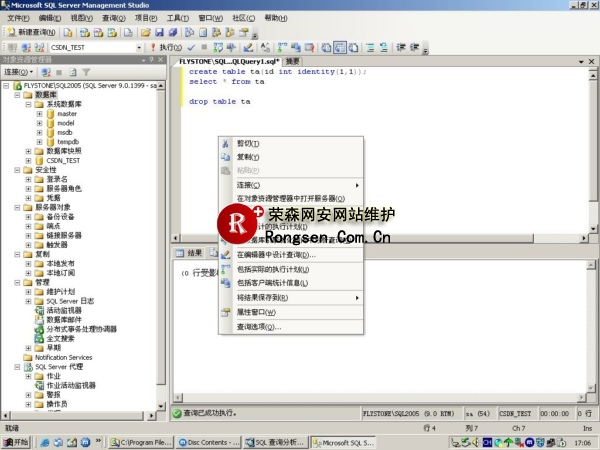Open the 文件 (File) menu
The image size is (600, 450).
point(18,18)
